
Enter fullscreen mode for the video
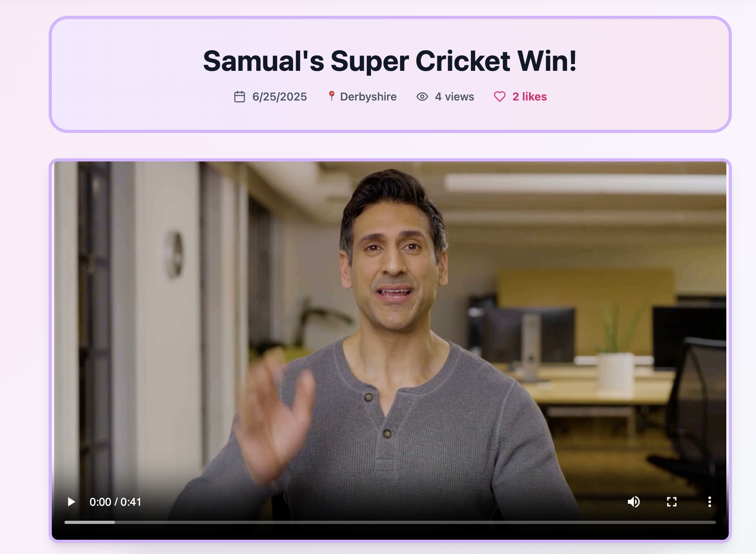point(671,502)
